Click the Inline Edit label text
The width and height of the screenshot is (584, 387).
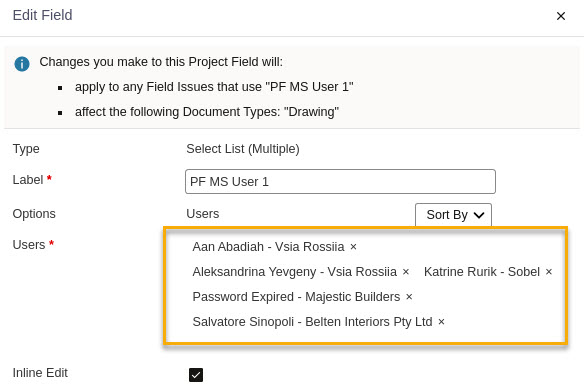pyautogui.click(x=40, y=373)
